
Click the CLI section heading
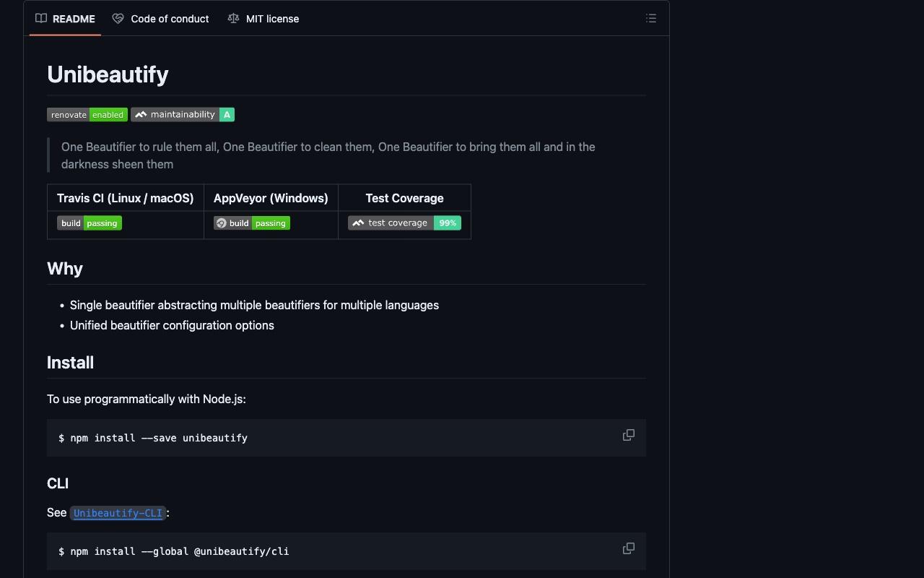(58, 483)
